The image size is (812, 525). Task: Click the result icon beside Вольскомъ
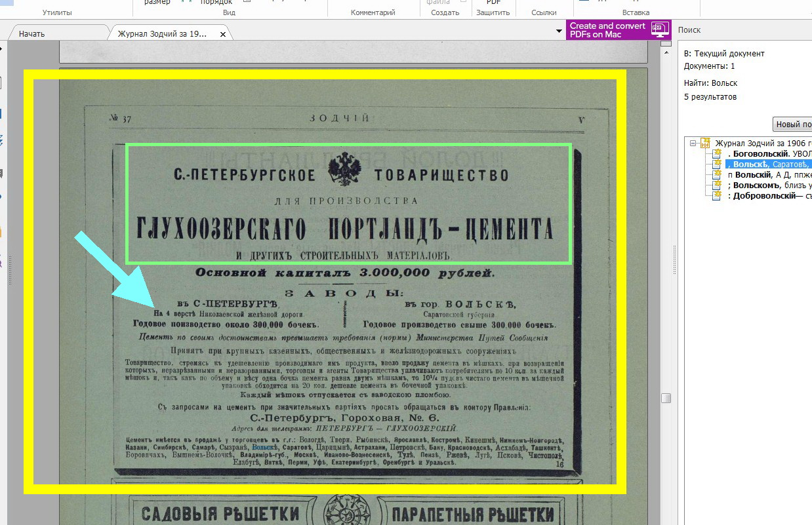[x=717, y=185]
